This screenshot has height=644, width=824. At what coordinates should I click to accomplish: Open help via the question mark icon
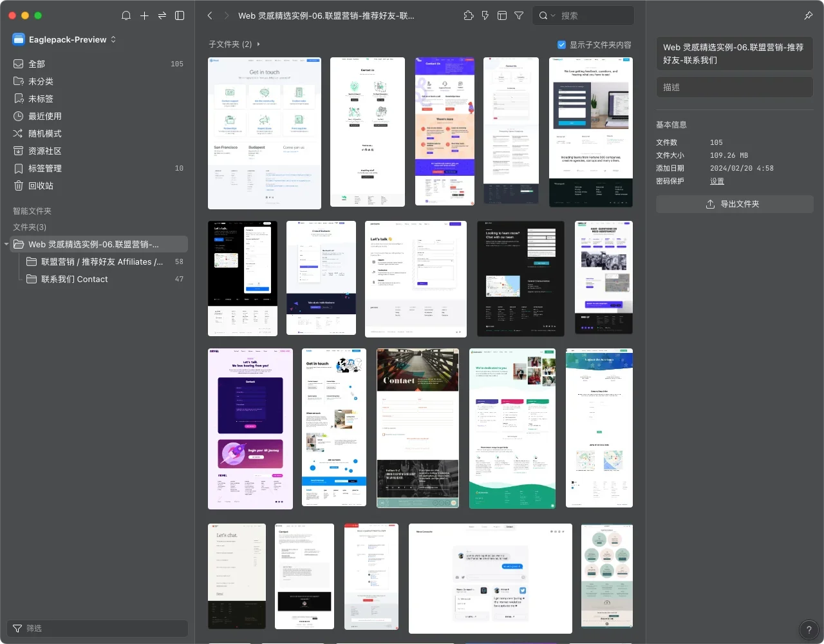[809, 629]
